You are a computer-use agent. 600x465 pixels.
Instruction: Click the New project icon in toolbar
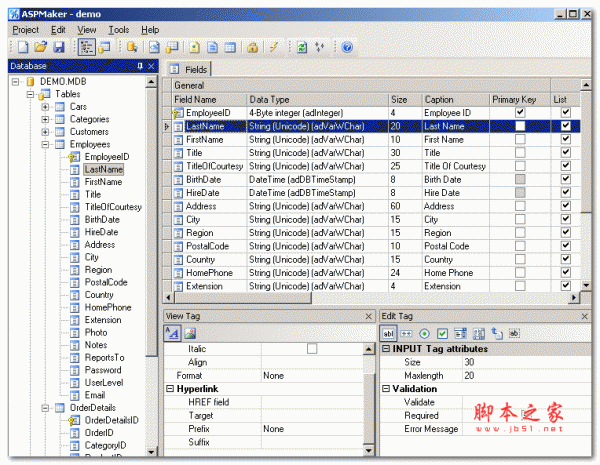point(22,47)
